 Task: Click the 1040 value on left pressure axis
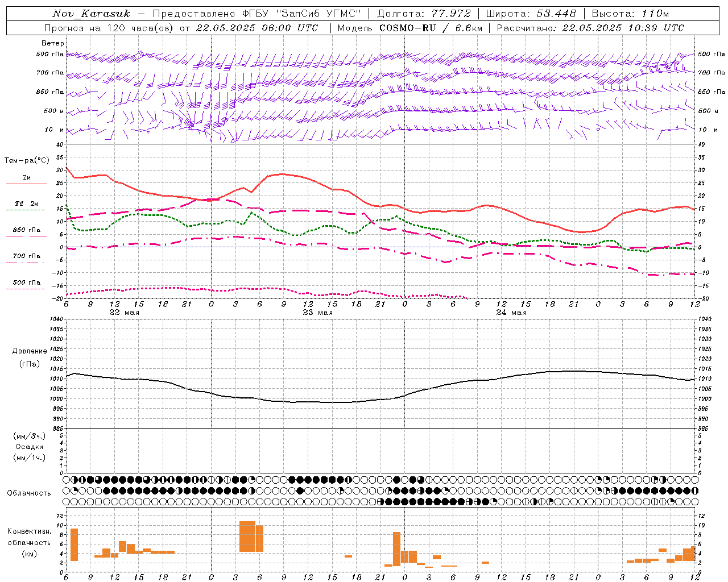57,319
